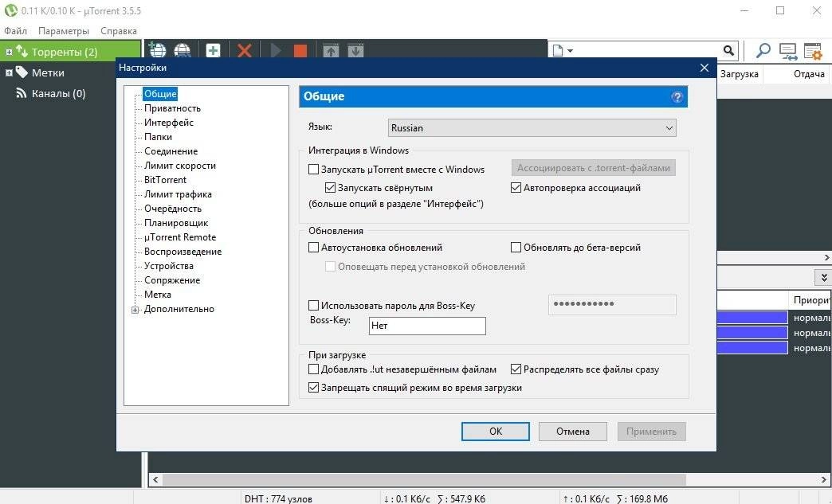
Task: Open the search provider dropdown arrow
Action: (570, 51)
